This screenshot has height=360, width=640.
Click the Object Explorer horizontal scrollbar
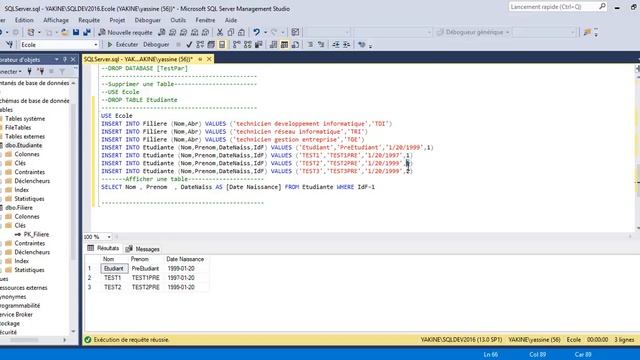(24, 340)
